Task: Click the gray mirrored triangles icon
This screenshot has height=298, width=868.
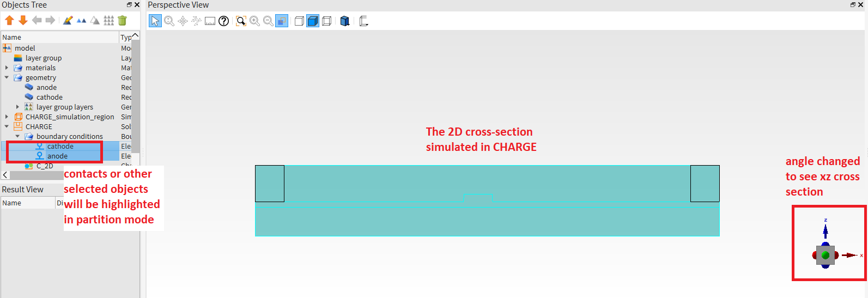Action: coord(95,21)
